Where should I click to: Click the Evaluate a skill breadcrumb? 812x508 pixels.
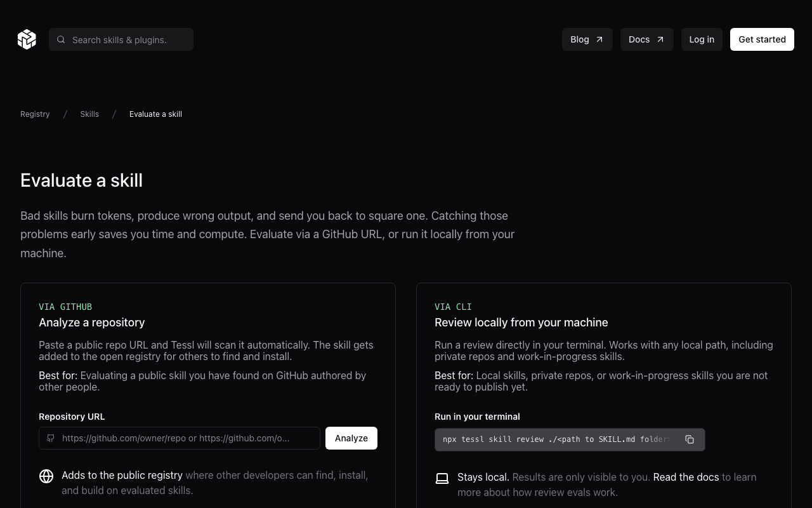pos(155,114)
